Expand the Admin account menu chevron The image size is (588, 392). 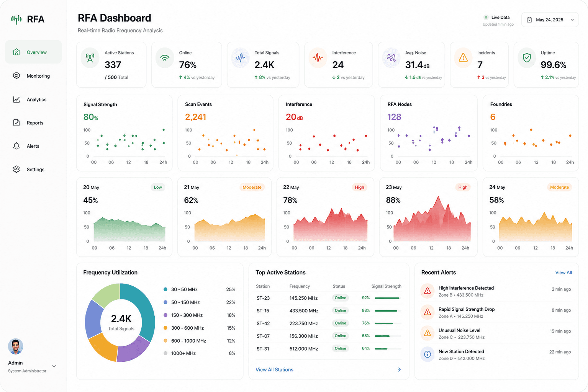54,366
